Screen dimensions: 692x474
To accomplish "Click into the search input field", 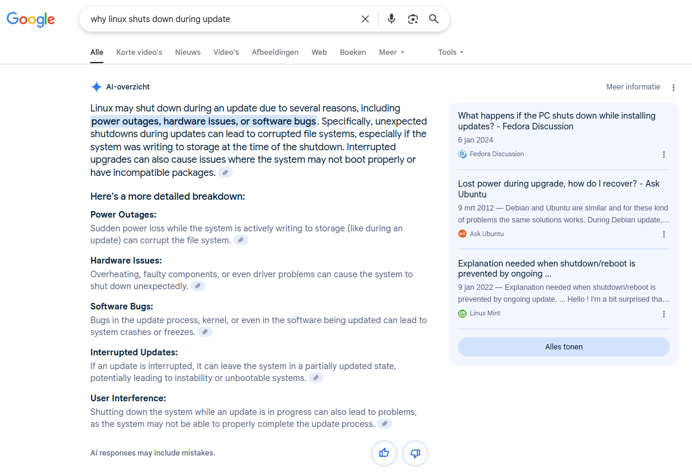I will [x=221, y=19].
